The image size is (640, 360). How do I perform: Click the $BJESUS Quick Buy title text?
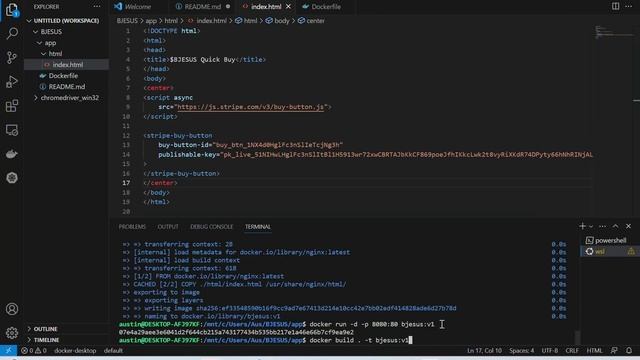[x=202, y=60]
